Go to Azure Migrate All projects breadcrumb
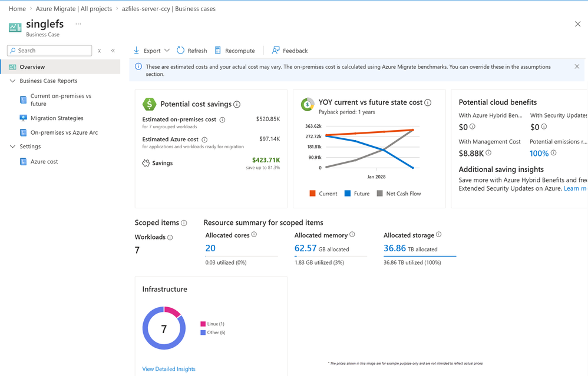 point(74,9)
